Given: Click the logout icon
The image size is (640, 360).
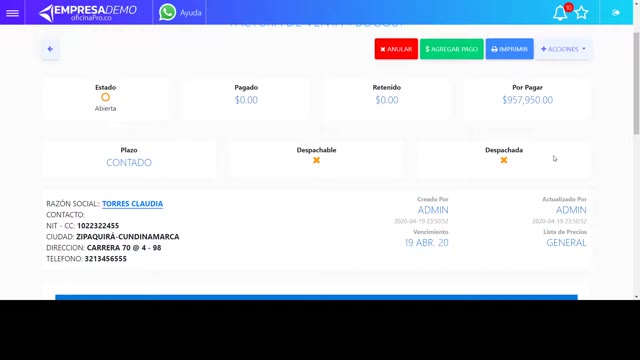Looking at the screenshot, I should coord(616,13).
